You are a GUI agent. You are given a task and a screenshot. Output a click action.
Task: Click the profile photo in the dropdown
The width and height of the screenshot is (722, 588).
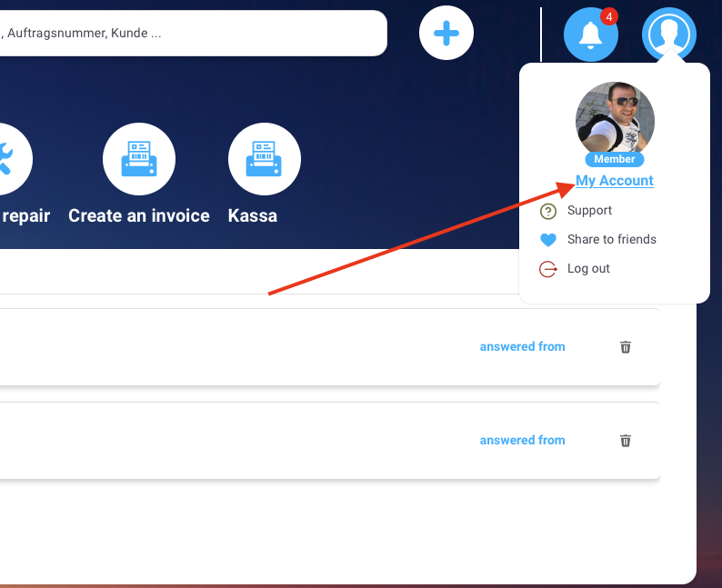pyautogui.click(x=615, y=117)
